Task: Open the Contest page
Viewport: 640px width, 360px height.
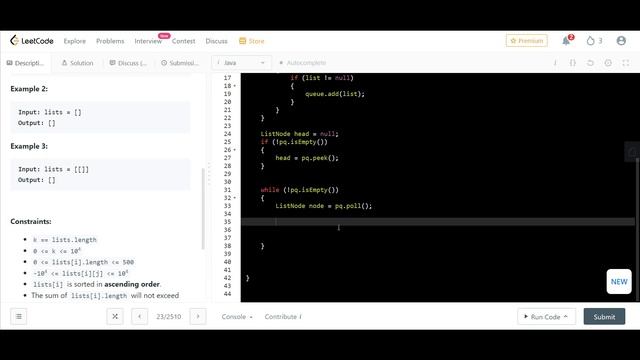Action: (x=184, y=41)
